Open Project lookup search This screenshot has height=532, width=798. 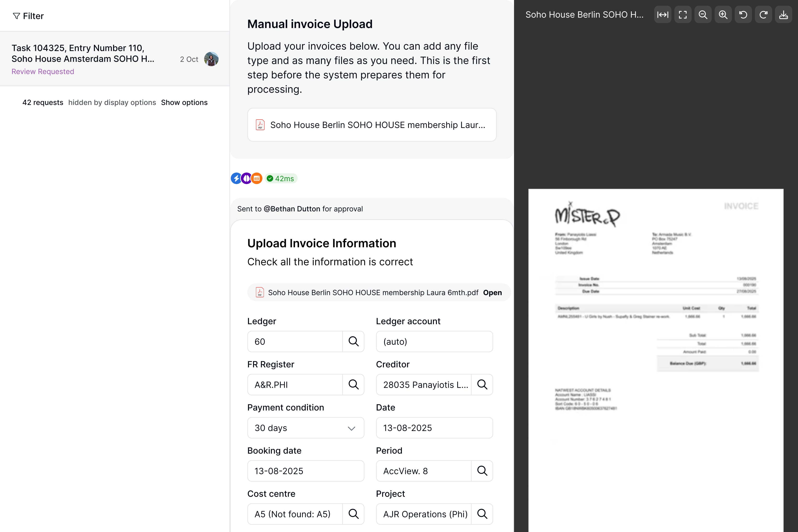coord(482,514)
